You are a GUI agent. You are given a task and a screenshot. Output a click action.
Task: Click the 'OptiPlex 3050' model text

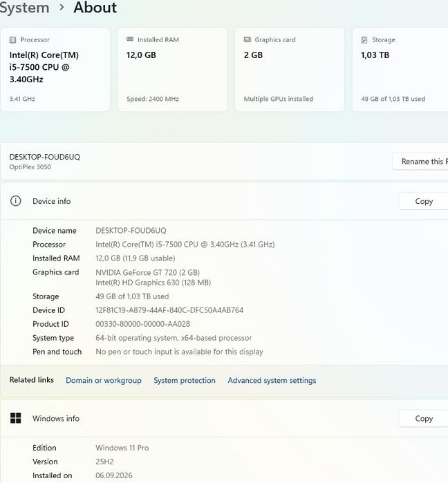coord(30,167)
